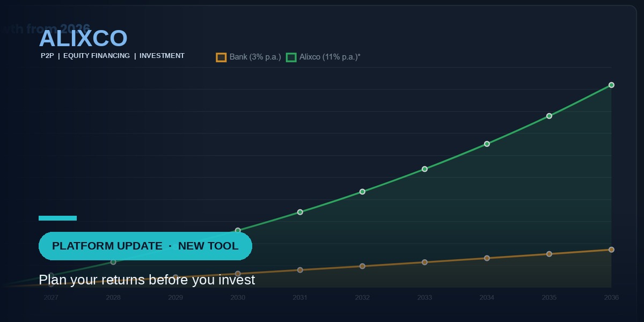Click the 2028 x-axis label
Image resolution: width=644 pixels, height=322 pixels.
coord(113,297)
